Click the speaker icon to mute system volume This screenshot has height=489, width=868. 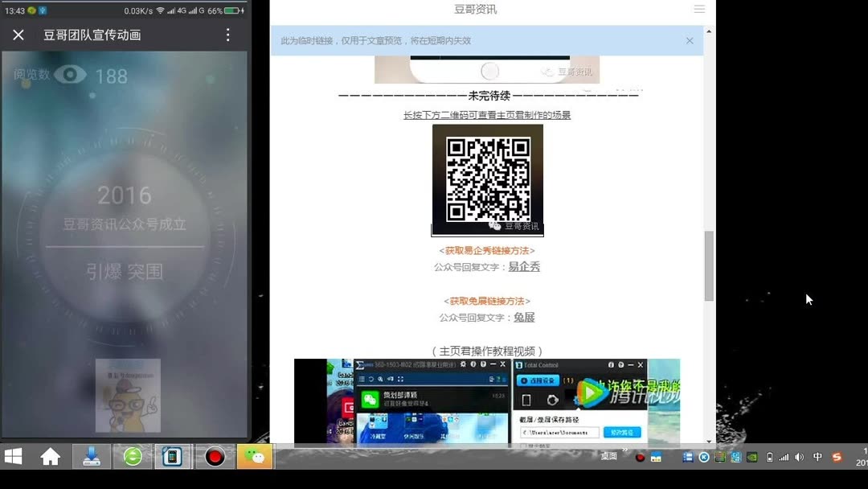798,457
